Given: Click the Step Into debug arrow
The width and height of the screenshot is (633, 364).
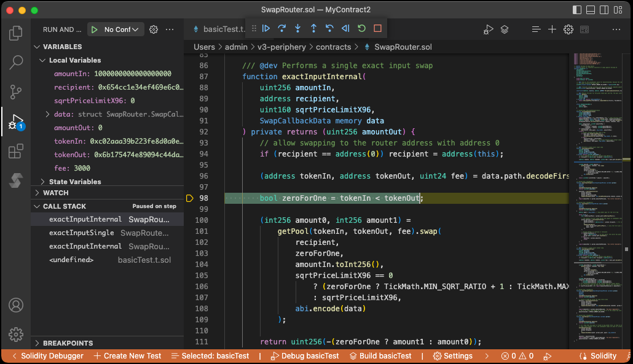Looking at the screenshot, I should coord(298,28).
